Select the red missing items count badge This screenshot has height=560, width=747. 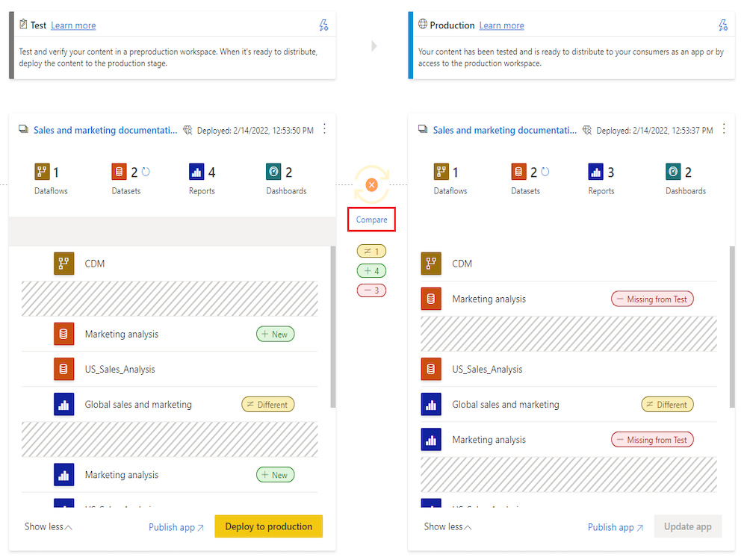[x=371, y=290]
